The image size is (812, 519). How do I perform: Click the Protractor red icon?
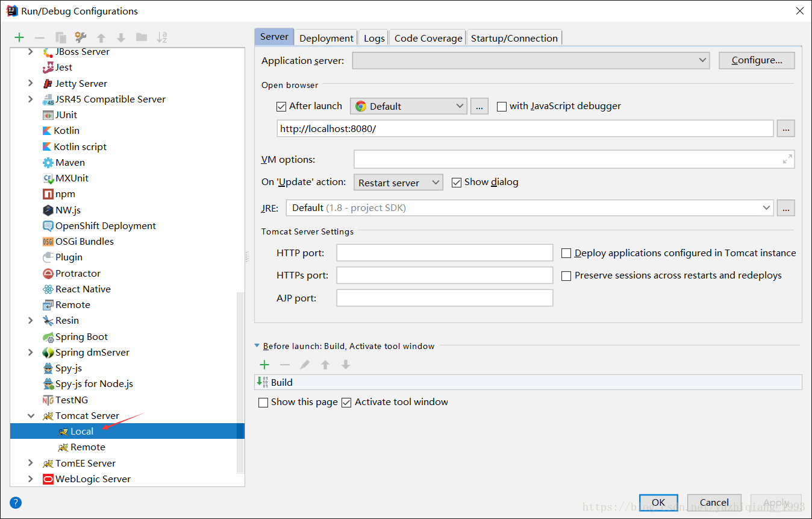pyautogui.click(x=48, y=274)
